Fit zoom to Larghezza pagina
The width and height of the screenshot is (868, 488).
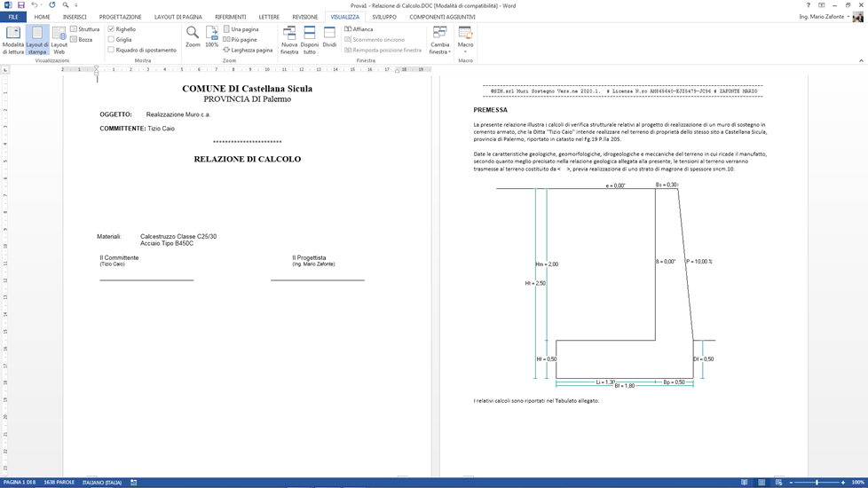[x=248, y=50]
